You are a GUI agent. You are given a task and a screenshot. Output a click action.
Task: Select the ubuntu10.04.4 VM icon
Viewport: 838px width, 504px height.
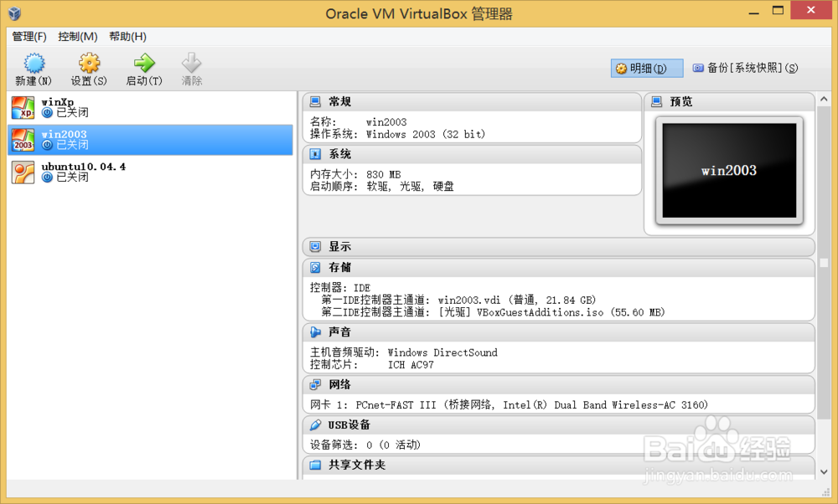(x=23, y=172)
